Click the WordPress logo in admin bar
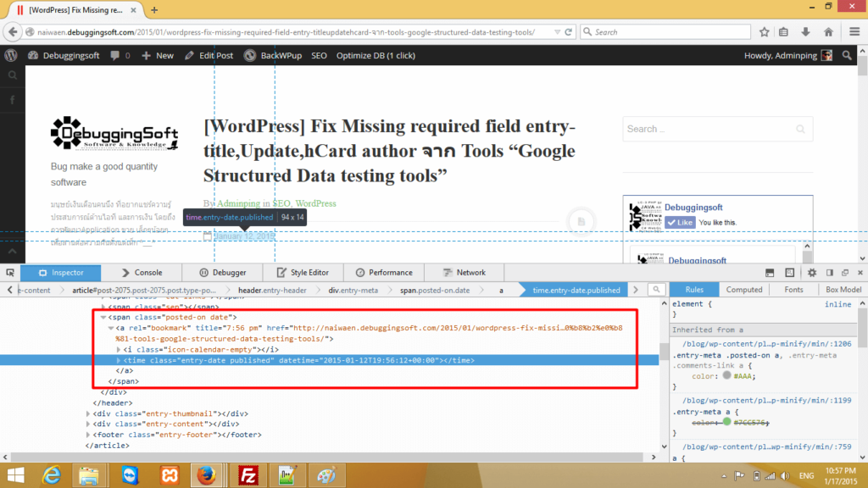868x488 pixels. [11, 55]
